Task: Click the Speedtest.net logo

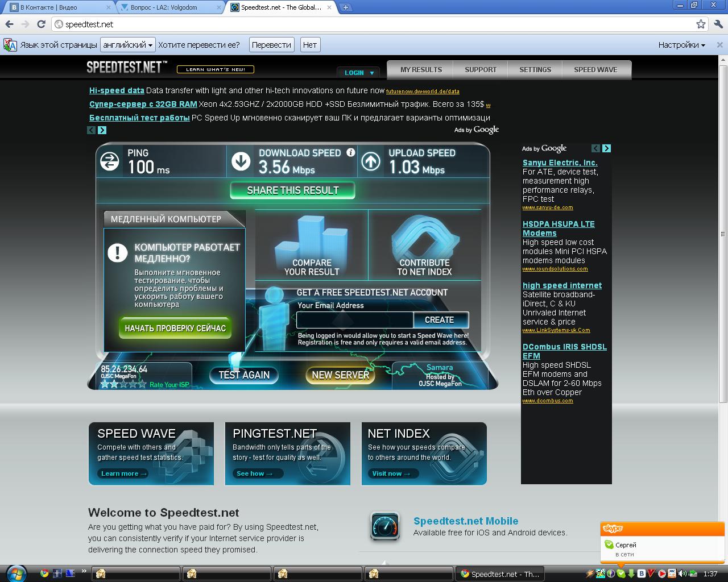Action: click(x=127, y=68)
